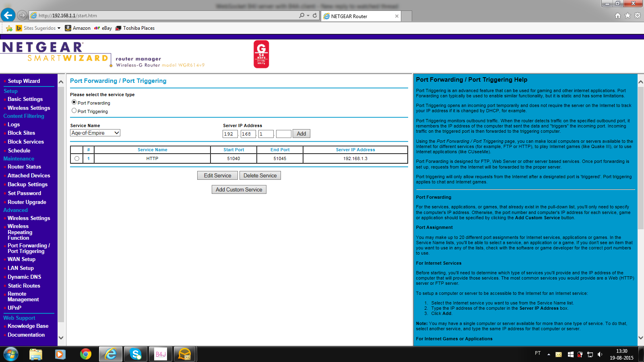Open the Toshiba Places favorite
This screenshot has width=644, height=362.
[135, 28]
